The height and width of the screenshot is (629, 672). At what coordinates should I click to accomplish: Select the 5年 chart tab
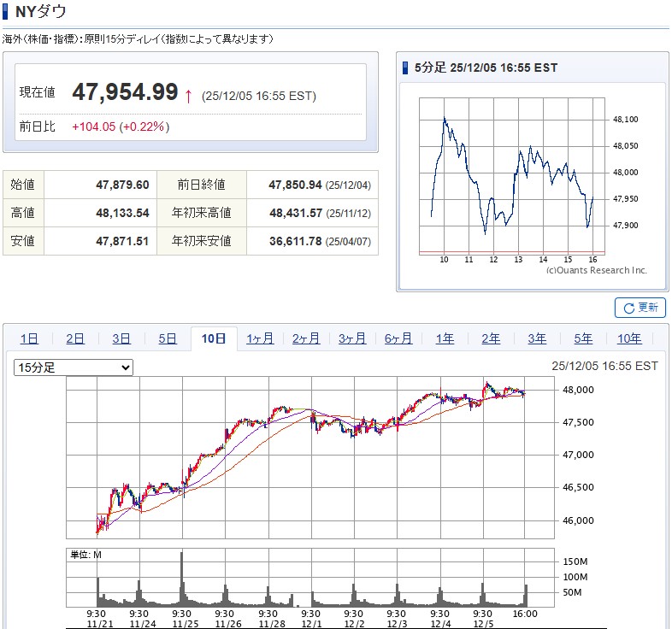(583, 338)
